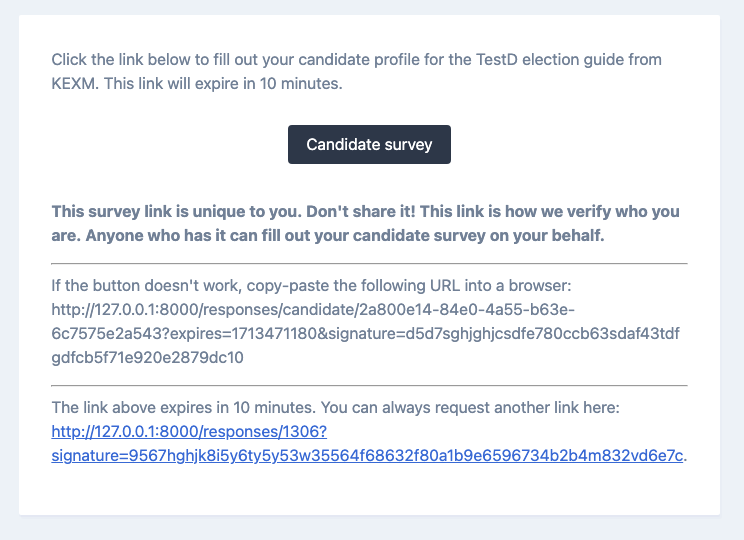
Task: Click the intro paragraph about candidate profile
Action: [x=356, y=60]
